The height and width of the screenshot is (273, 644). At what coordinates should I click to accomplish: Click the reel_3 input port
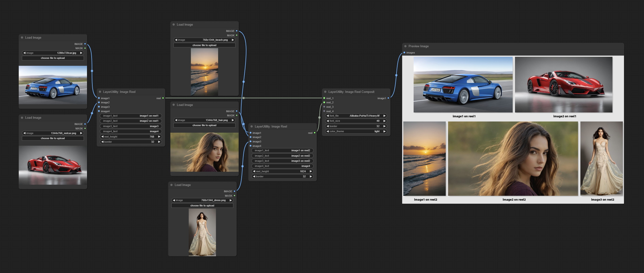324,107
